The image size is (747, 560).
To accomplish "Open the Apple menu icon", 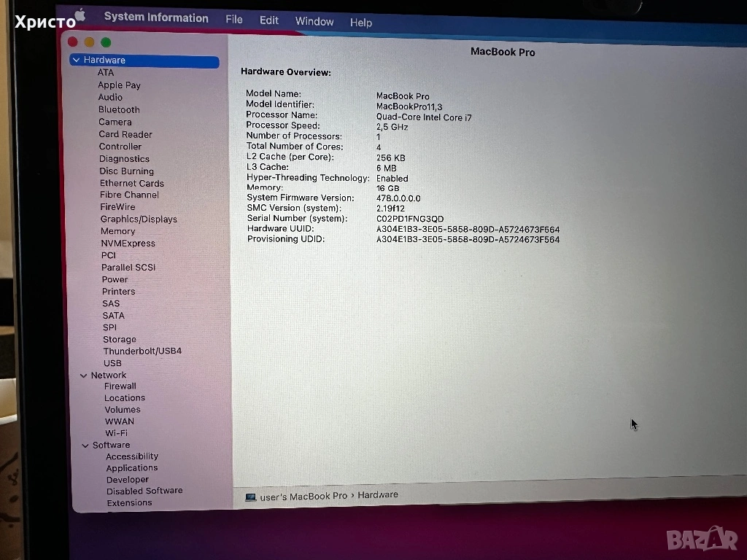I will pyautogui.click(x=80, y=15).
